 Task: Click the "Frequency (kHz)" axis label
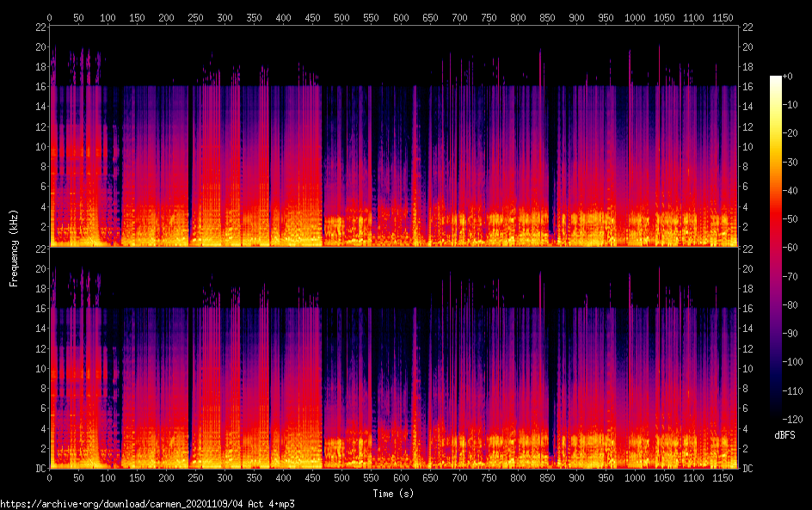(14, 249)
